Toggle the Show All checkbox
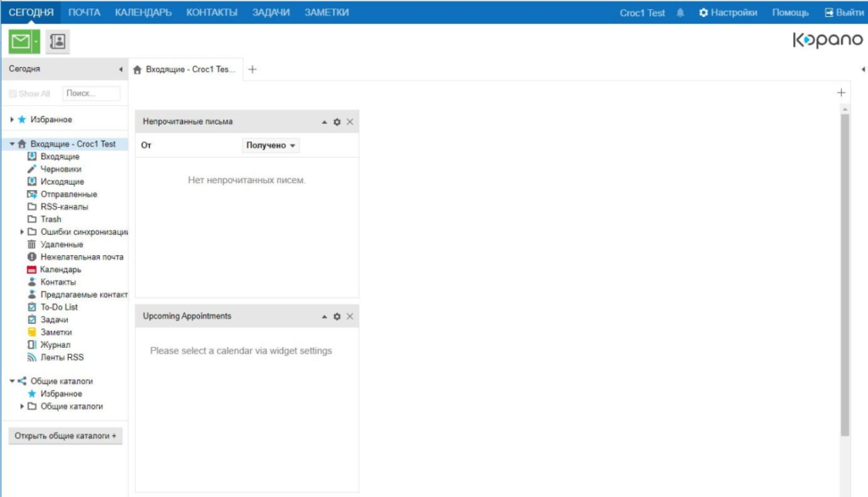The height and width of the screenshot is (497, 868). point(13,93)
